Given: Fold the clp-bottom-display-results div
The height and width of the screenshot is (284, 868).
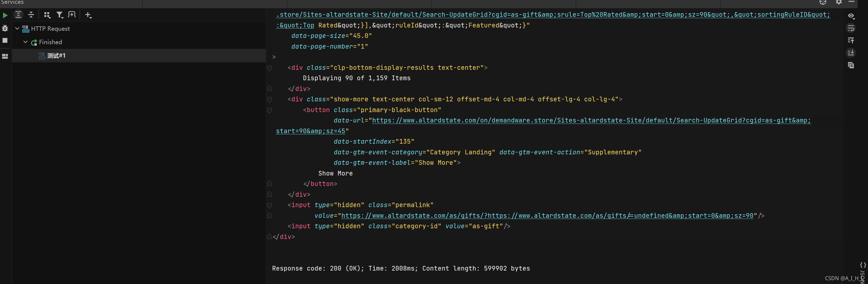Looking at the screenshot, I should coord(270,68).
